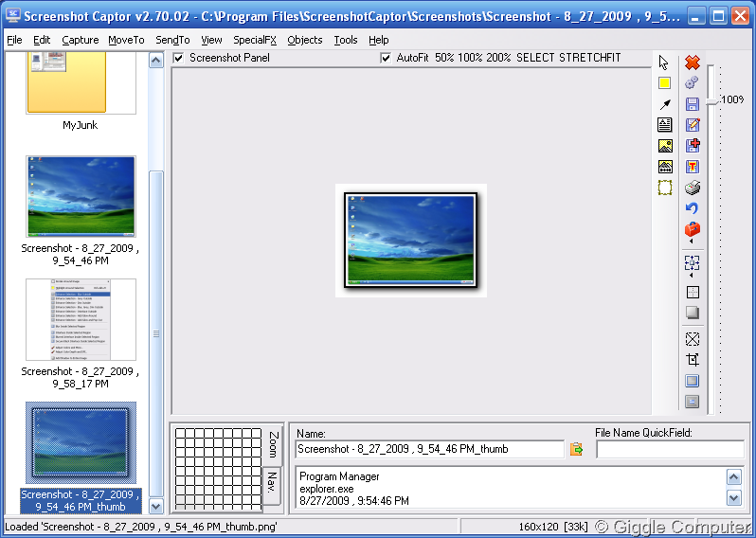The image size is (756, 538).
Task: Open the Help menu
Action: 379,40
